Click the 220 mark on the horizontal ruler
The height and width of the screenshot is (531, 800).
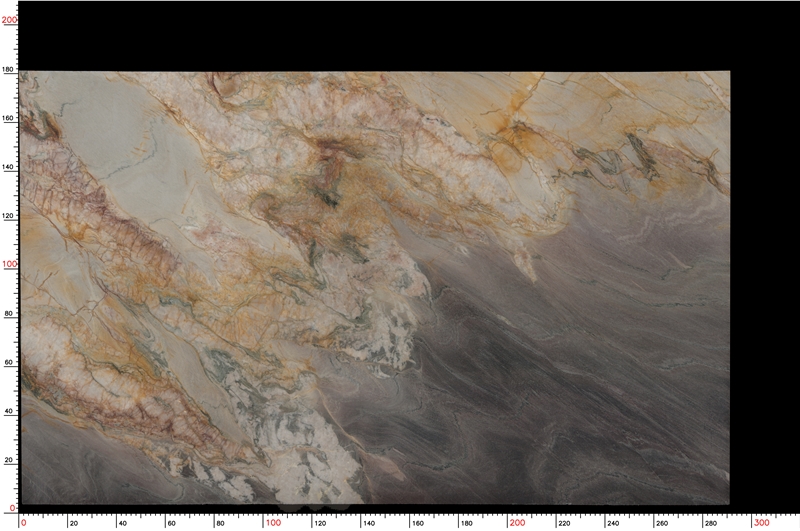tap(564, 523)
